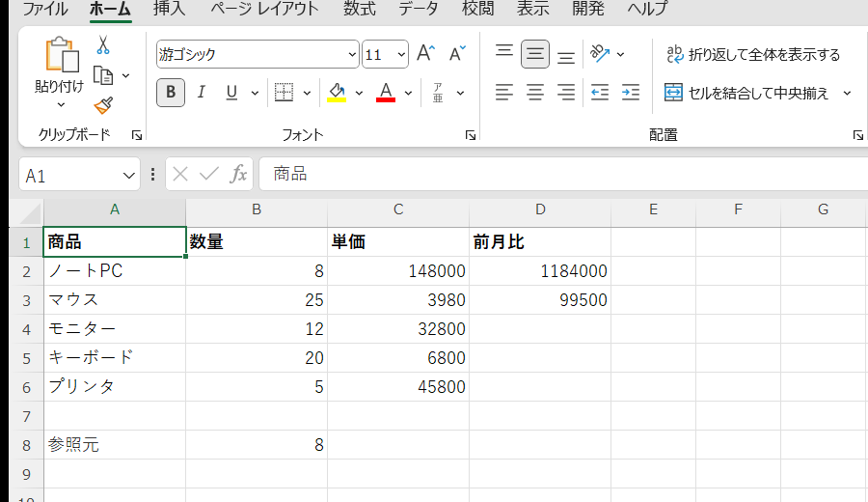
Task: Cut selection with scissors icon
Action: (x=103, y=44)
